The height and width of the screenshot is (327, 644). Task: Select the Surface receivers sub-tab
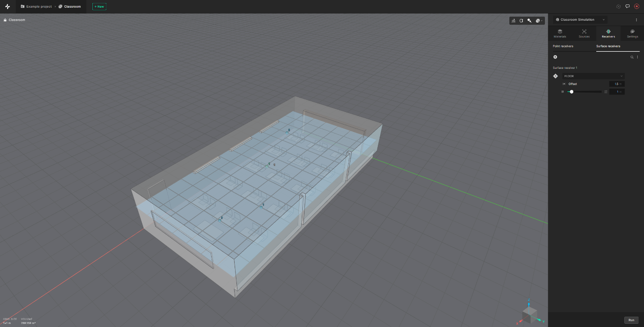click(608, 46)
